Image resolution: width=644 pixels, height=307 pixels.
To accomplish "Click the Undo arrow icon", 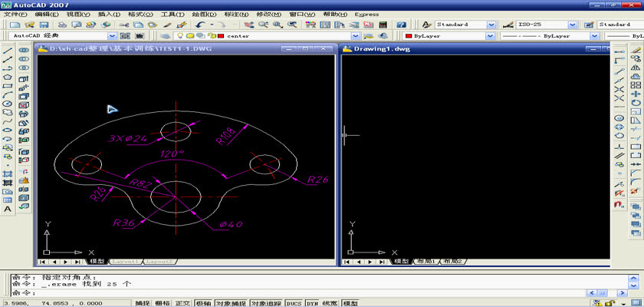I will (200, 25).
